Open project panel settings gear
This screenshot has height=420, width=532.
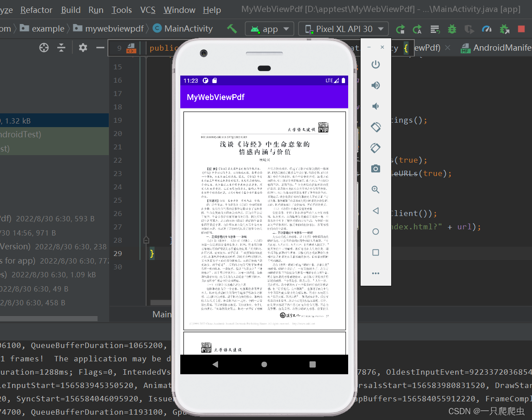click(x=83, y=48)
